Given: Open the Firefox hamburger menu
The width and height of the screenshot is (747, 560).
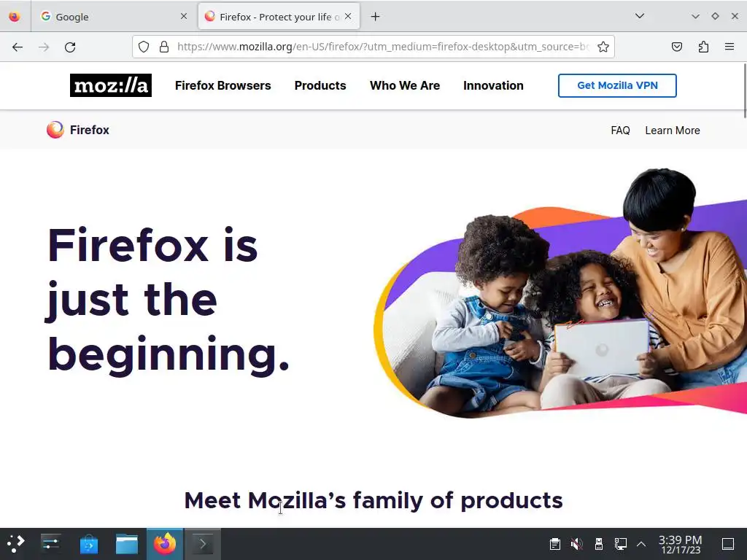Looking at the screenshot, I should pyautogui.click(x=729, y=47).
